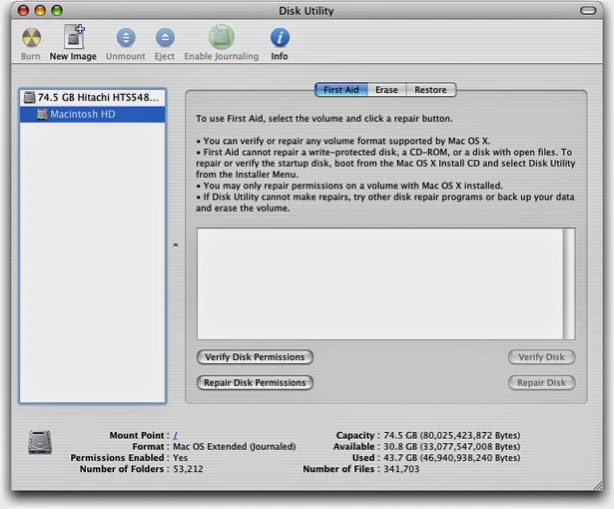Viewport: 614px width, 509px height.
Task: Click the Number of Folders value 53,212
Action: point(188,469)
